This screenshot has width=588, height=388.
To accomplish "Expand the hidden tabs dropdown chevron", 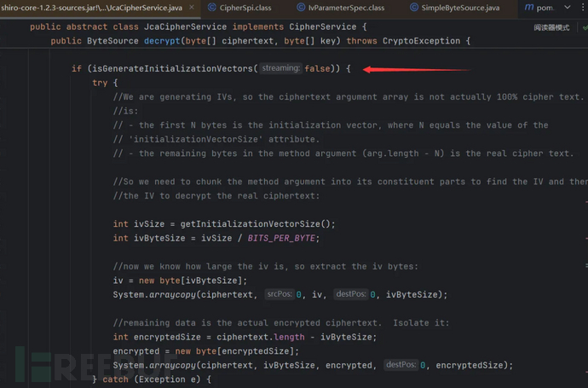I will pyautogui.click(x=568, y=8).
